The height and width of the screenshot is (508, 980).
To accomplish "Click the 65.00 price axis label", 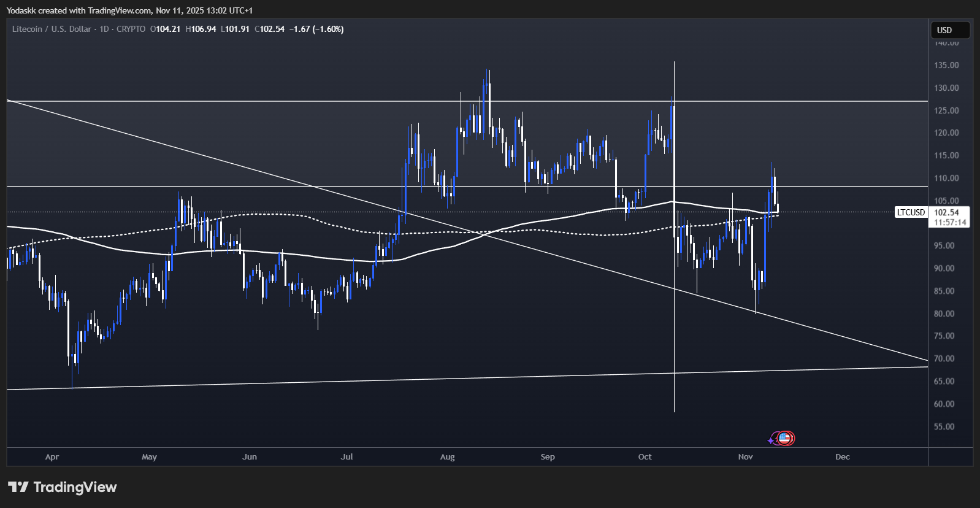I will 944,381.
